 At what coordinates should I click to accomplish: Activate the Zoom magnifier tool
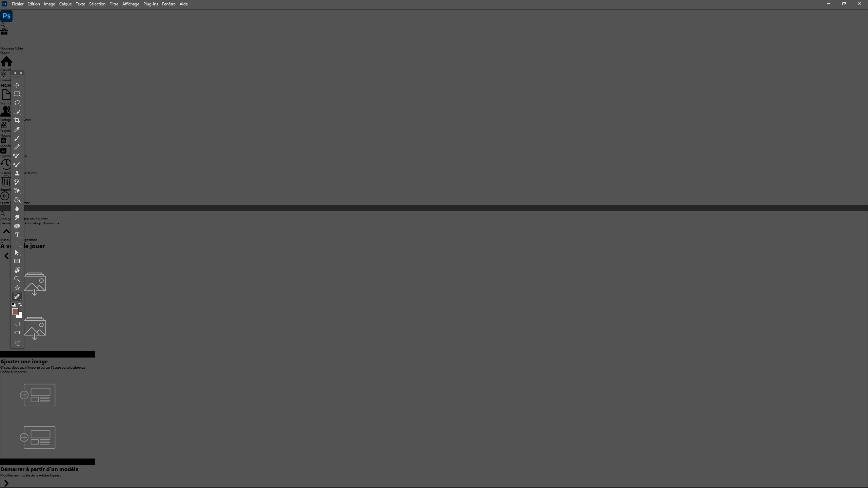[x=17, y=279]
